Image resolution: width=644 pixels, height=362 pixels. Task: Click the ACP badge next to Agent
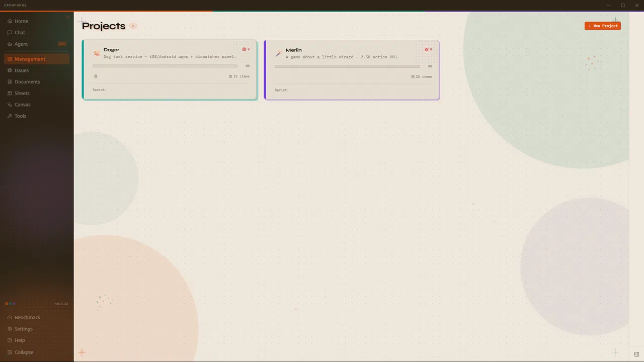62,44
